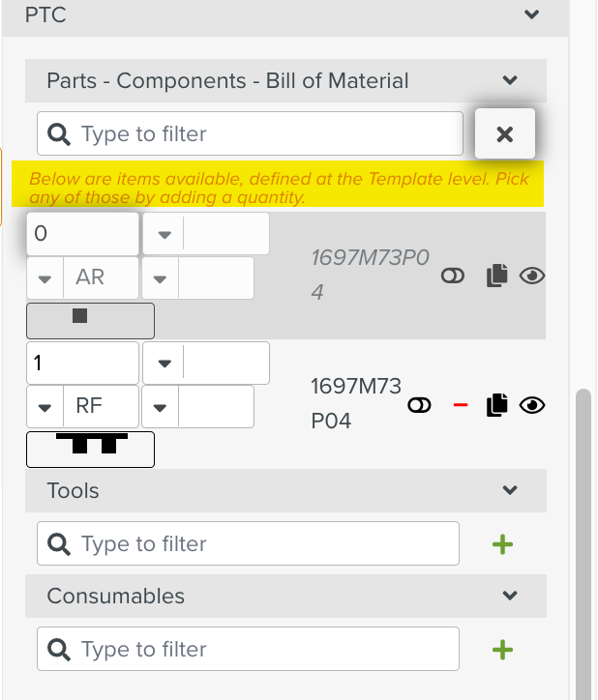Screen dimensions: 598x700
Task: Click the Tools section header label
Action: [73, 490]
